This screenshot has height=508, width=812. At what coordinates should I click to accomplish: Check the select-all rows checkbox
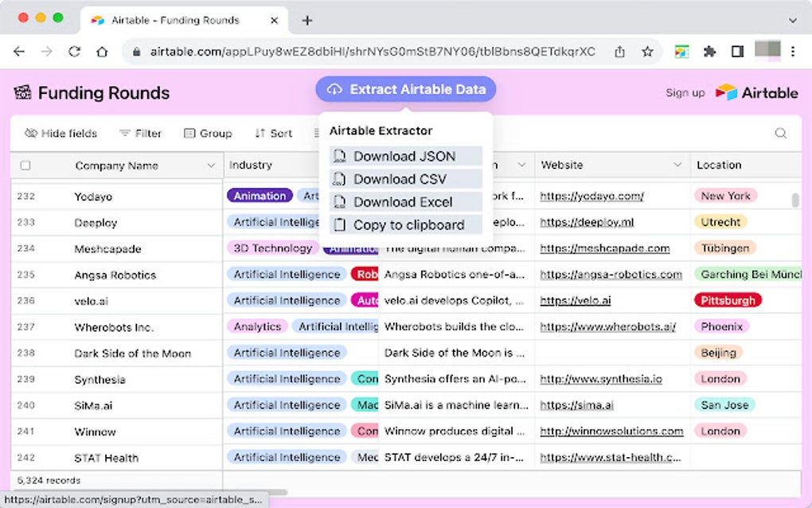(x=25, y=166)
